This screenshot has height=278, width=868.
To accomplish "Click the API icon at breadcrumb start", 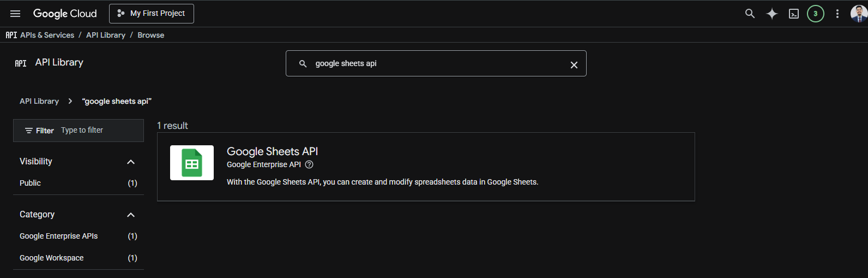I will click(x=11, y=35).
